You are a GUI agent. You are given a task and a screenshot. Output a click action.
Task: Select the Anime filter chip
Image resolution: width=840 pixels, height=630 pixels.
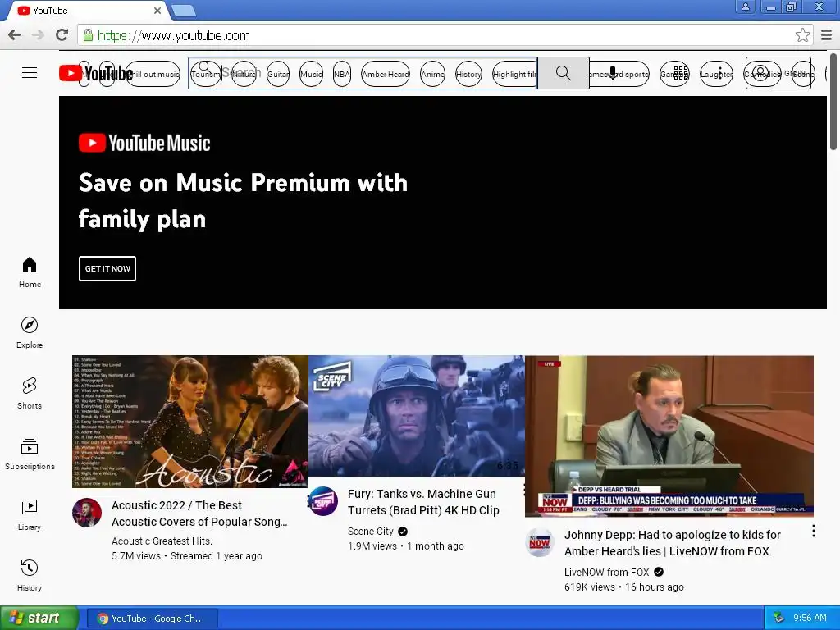432,74
